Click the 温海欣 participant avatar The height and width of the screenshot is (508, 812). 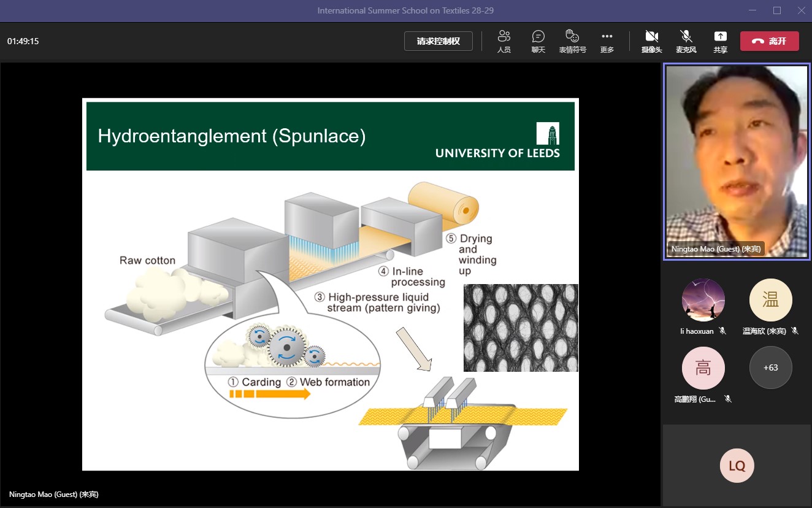point(770,300)
